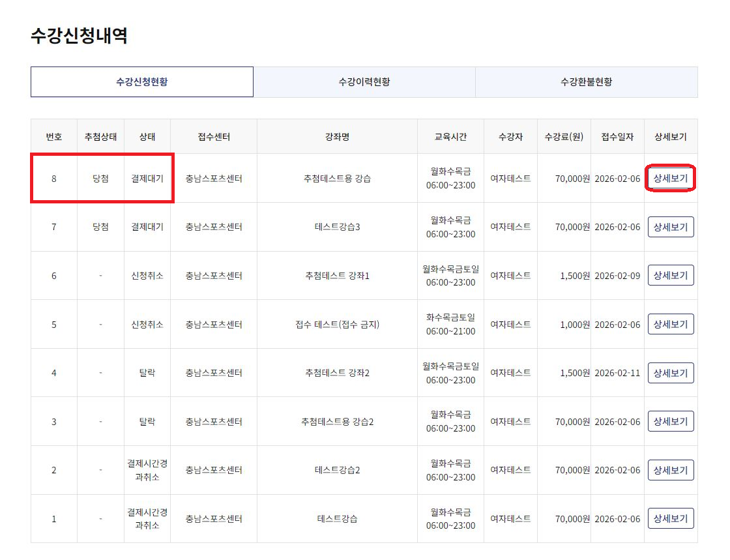Click the 강좌명 column header
This screenshot has width=730, height=560.
(337, 137)
